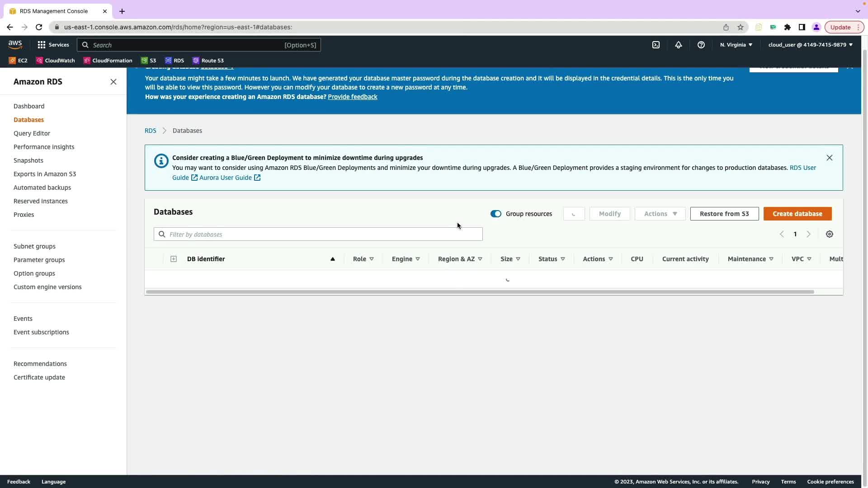Screen dimensions: 868x488
Task: Click the table preferences gear icon
Action: [830, 234]
